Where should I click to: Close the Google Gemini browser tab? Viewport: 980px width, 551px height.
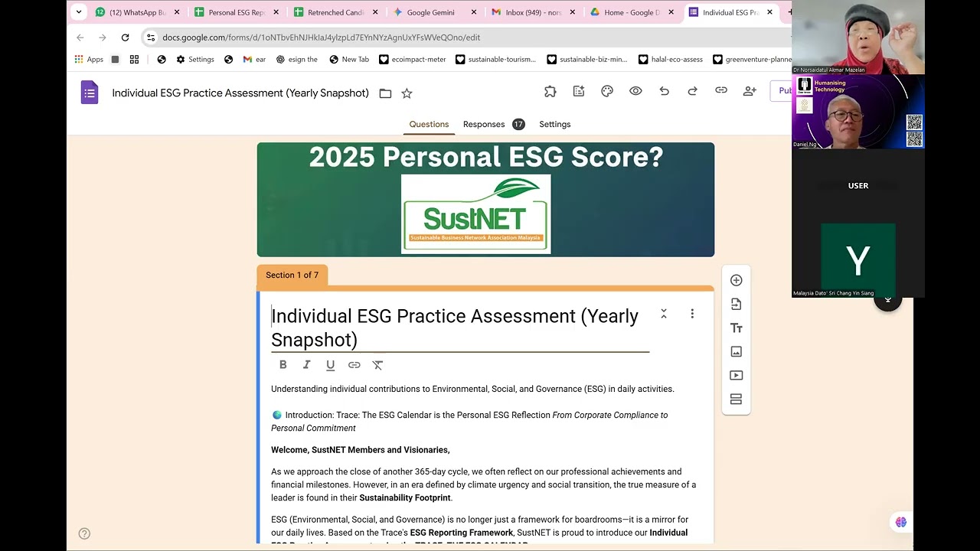tap(474, 12)
